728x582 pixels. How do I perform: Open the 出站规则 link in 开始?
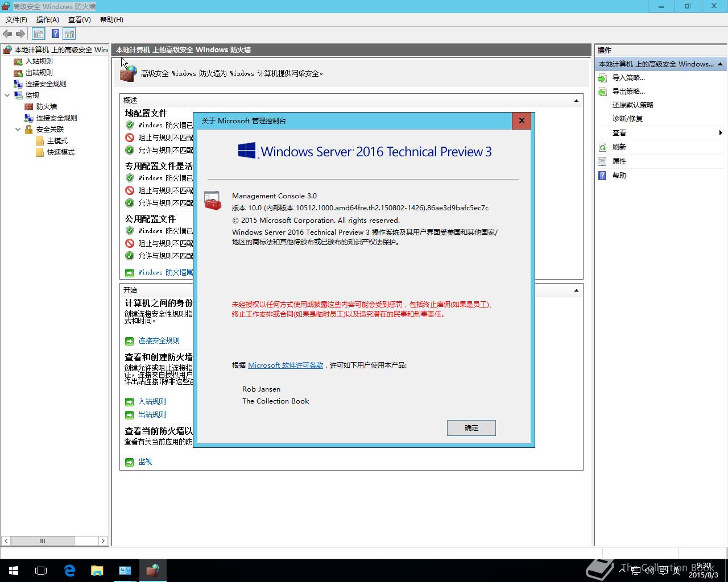(152, 415)
